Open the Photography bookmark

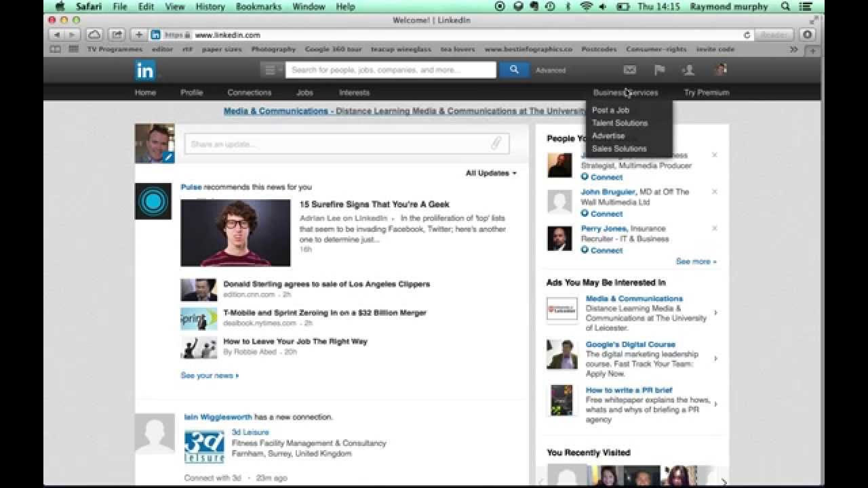coord(273,49)
